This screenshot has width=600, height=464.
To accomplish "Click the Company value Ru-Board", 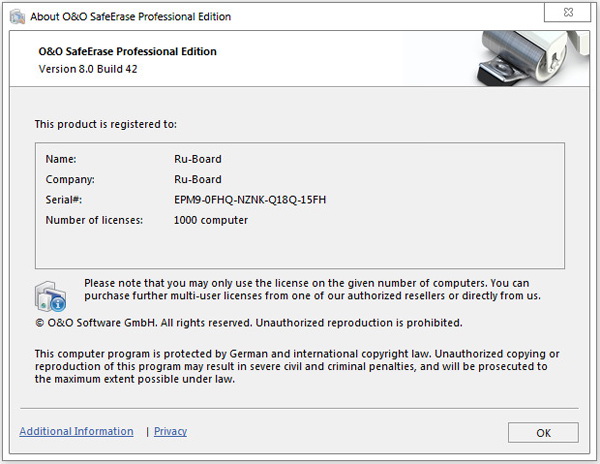I will coord(197,179).
